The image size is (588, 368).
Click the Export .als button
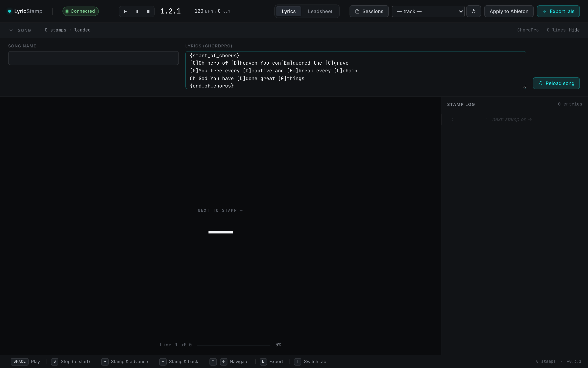tap(558, 11)
